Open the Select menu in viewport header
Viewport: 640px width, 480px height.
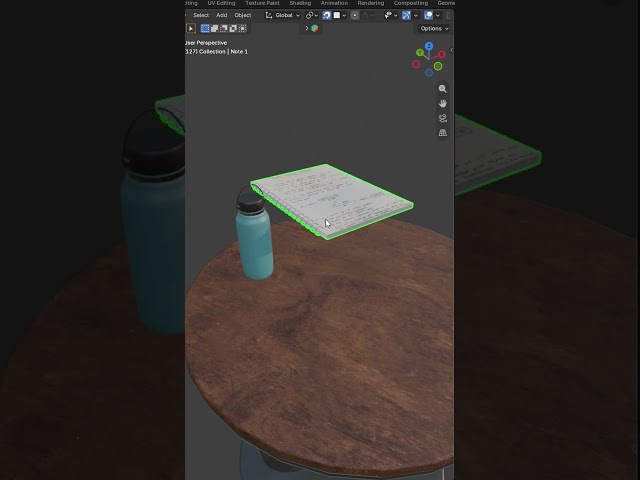[x=201, y=15]
